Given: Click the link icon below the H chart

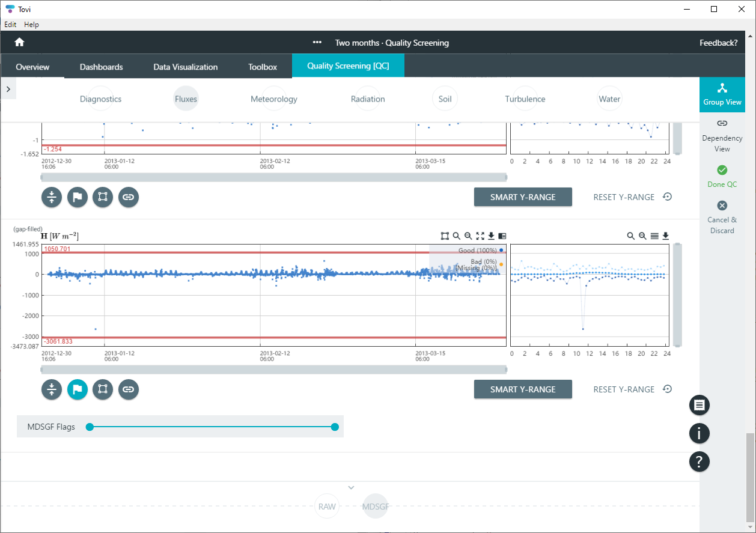Looking at the screenshot, I should (128, 389).
